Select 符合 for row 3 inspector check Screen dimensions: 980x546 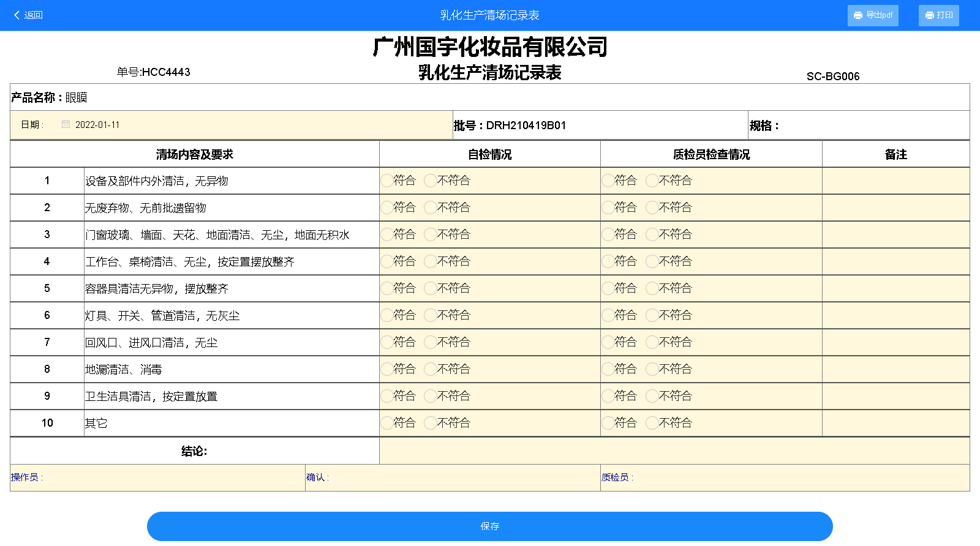[x=608, y=234]
